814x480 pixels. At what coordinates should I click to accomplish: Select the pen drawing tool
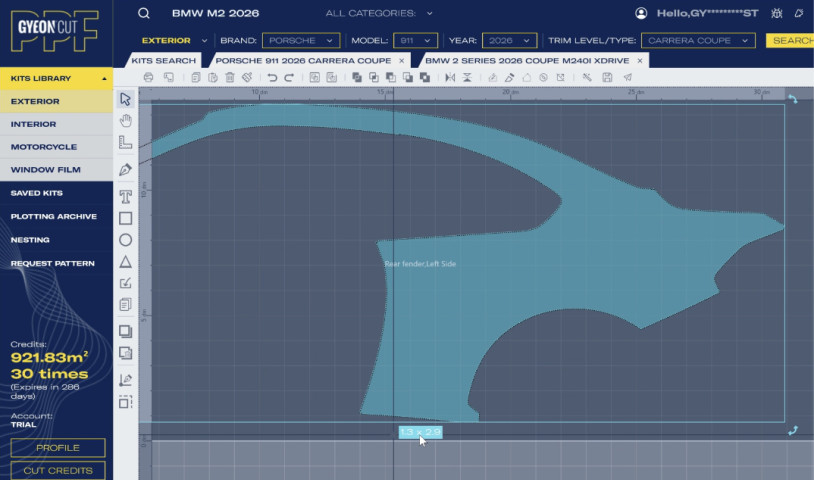pos(125,169)
